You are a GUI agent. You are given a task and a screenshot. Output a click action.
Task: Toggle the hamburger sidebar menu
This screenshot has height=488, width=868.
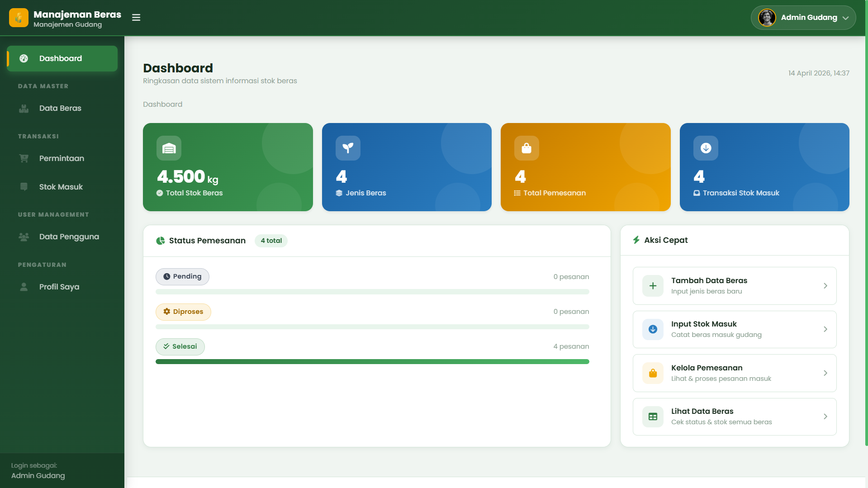click(x=136, y=18)
